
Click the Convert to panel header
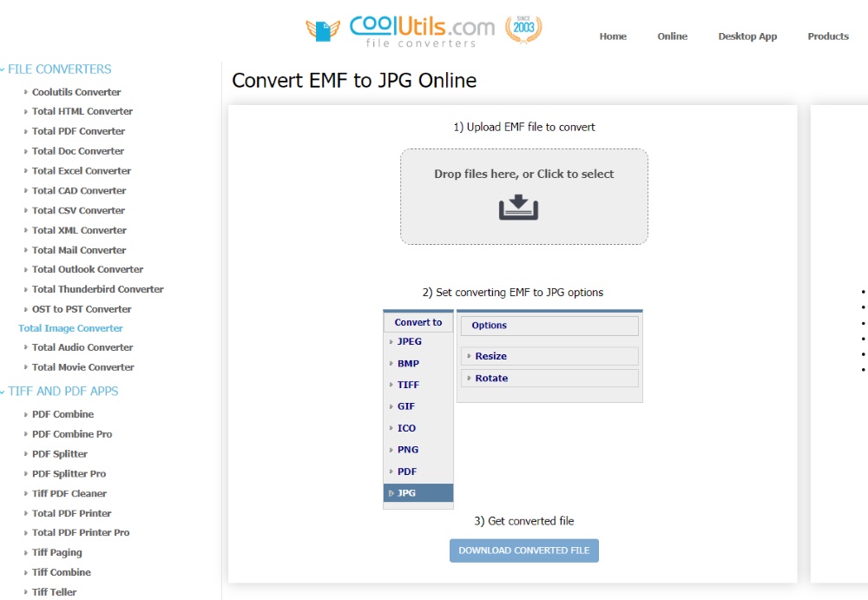coord(418,322)
